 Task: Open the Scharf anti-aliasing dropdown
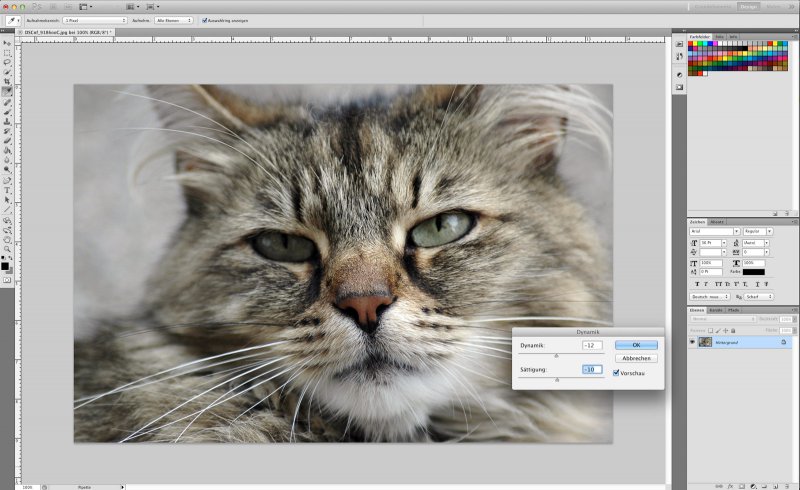pos(759,297)
